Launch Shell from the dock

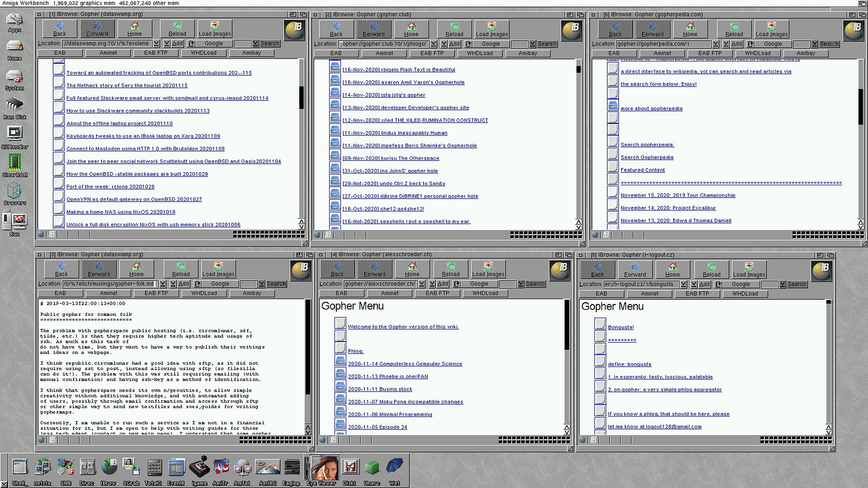20,471
